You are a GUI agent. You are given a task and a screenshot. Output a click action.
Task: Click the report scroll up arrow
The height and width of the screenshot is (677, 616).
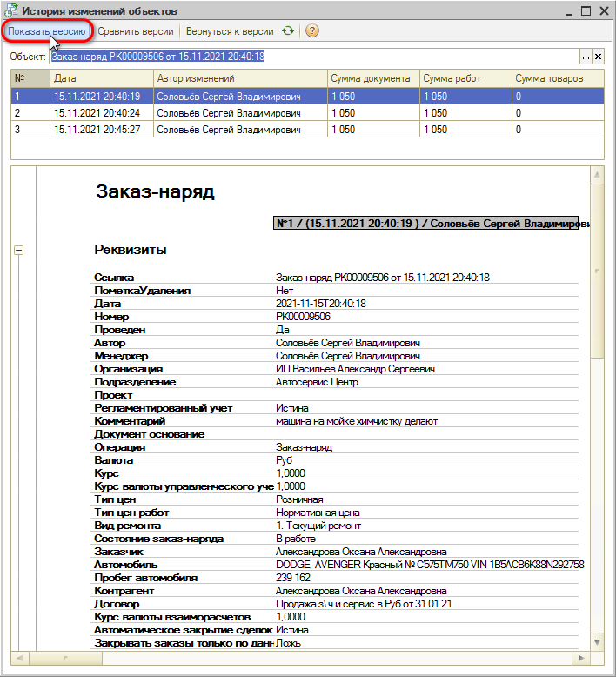[x=597, y=175]
